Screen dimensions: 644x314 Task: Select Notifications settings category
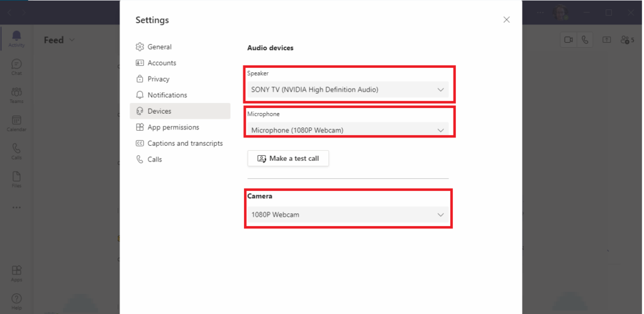[180, 95]
